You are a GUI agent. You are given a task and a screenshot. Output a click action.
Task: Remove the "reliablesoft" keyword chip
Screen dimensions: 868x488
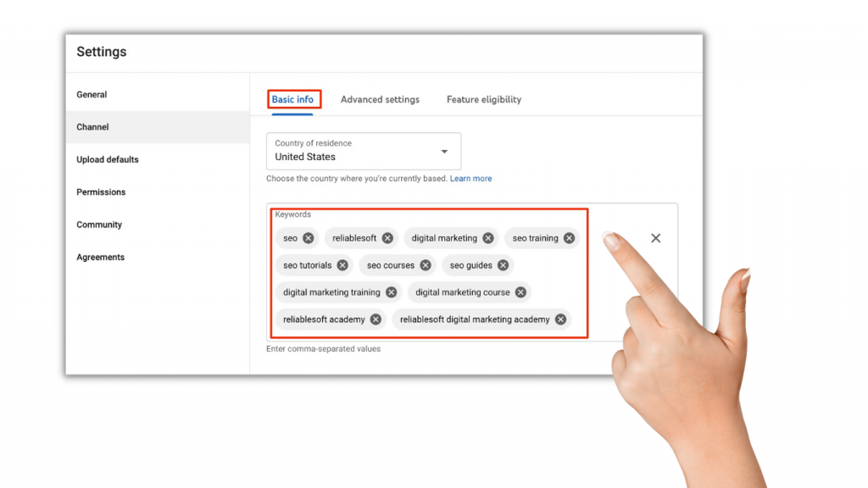point(387,238)
